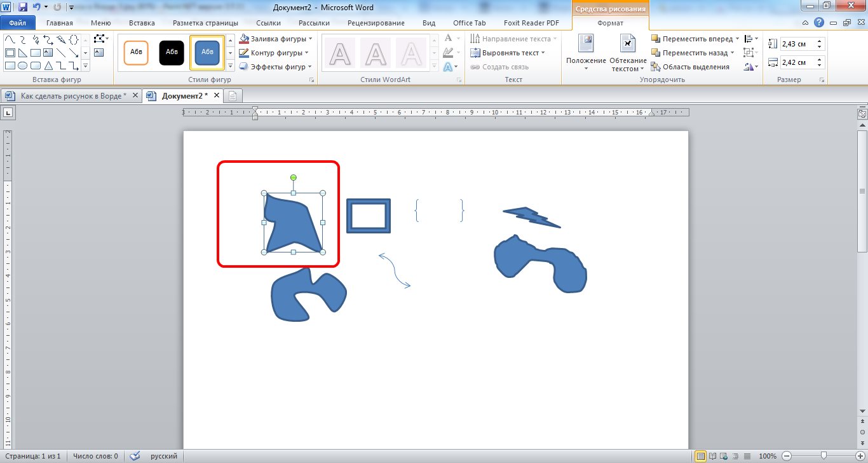This screenshot has width=868, height=463.
Task: Switch to Draft view icon
Action: click(747, 456)
